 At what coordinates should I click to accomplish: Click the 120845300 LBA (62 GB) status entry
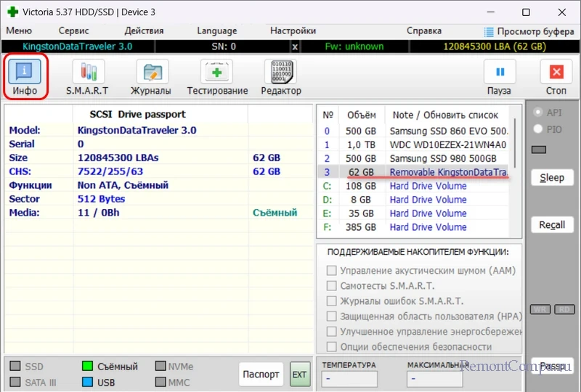point(495,46)
